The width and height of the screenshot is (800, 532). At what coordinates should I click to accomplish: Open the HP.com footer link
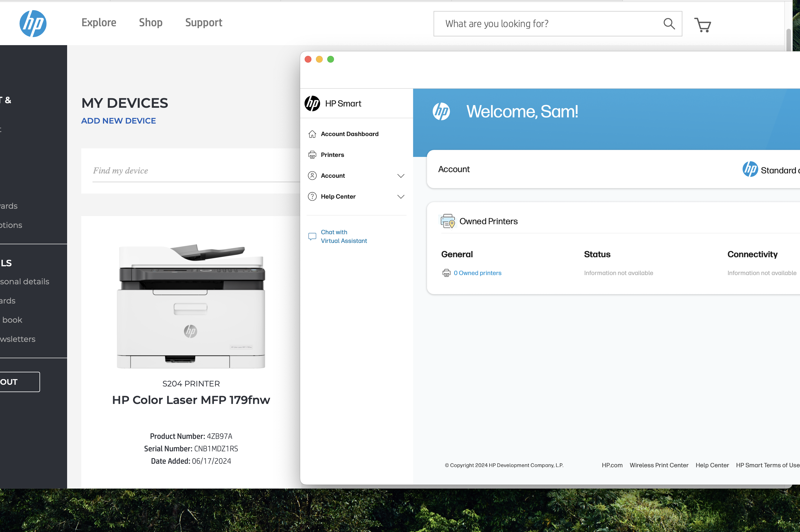coord(612,465)
